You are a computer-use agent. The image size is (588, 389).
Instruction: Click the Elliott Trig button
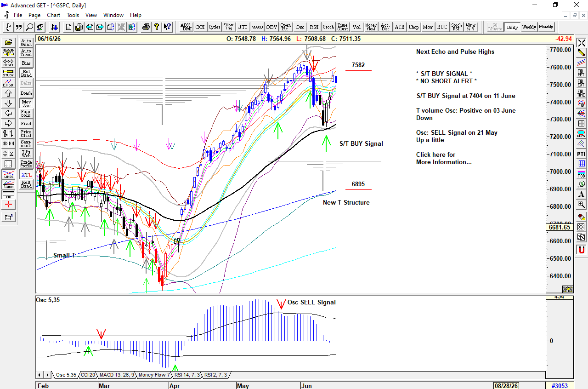pyautogui.click(x=228, y=27)
